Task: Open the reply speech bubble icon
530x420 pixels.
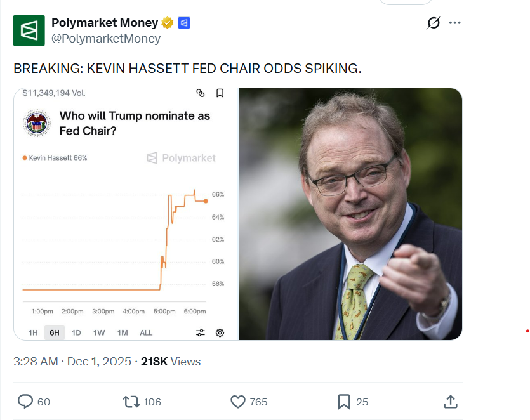Action: pos(24,402)
